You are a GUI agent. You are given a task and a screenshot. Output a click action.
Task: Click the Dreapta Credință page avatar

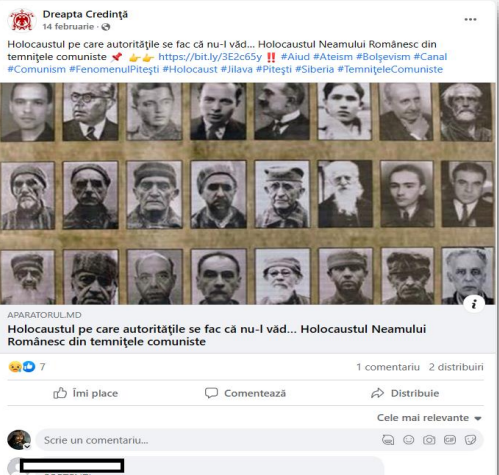(22, 20)
